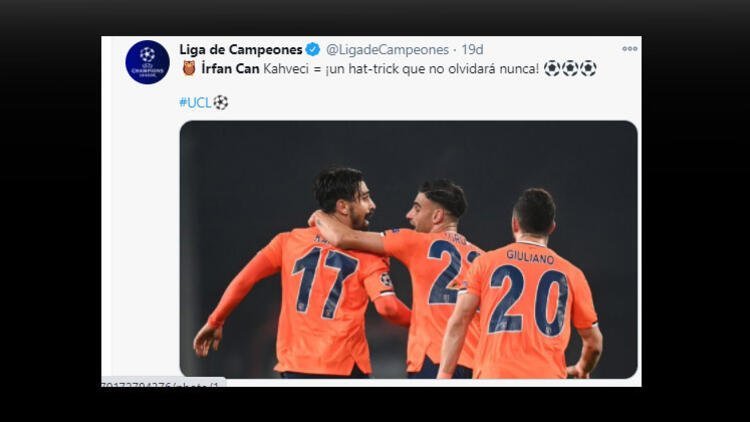Open the tweet's three-dot more menu
This screenshot has width=750, height=422.
[629, 49]
